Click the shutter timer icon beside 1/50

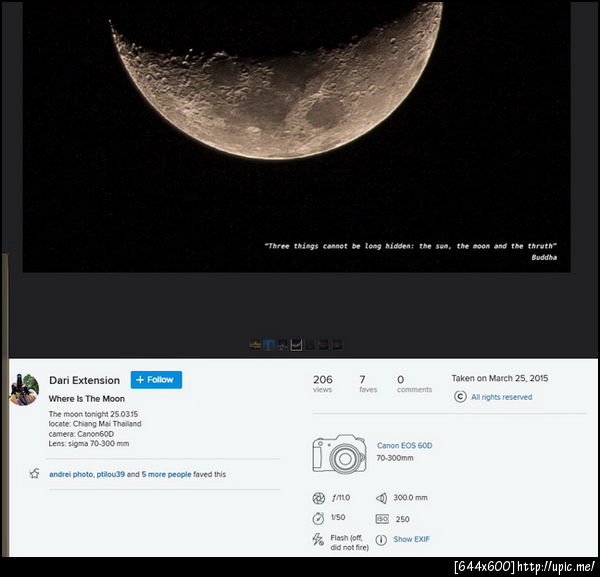[x=318, y=518]
